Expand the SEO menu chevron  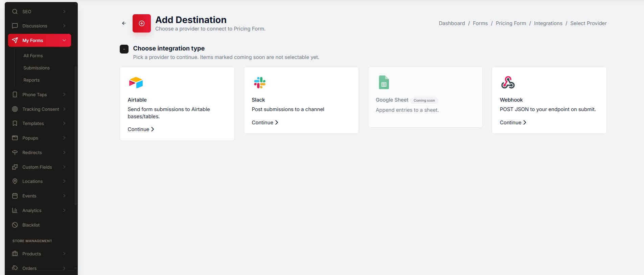(64, 12)
